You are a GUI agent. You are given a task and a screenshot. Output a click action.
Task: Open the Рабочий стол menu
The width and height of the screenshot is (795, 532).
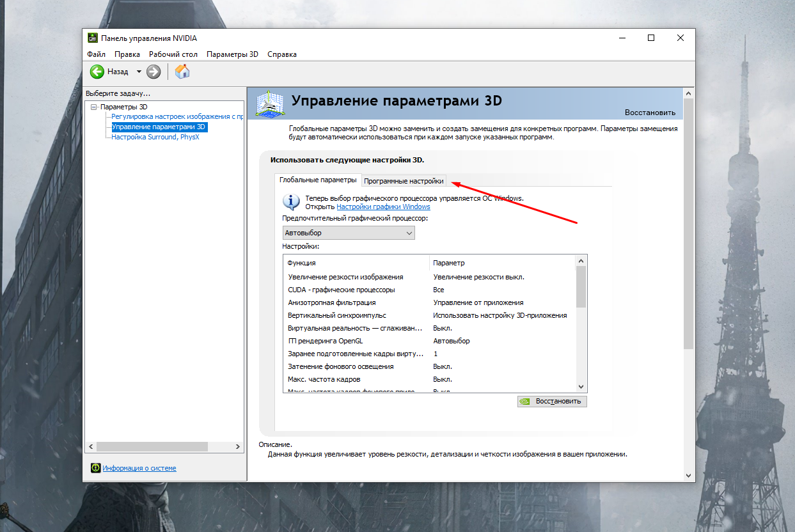click(x=173, y=54)
